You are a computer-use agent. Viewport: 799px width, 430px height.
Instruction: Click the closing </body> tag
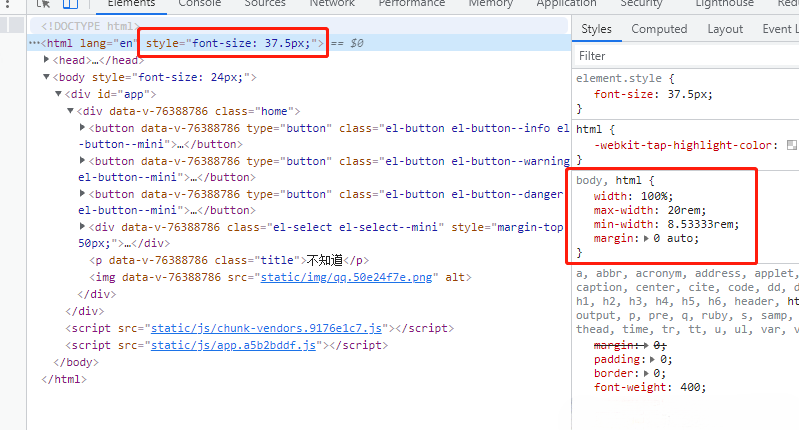tap(76, 362)
